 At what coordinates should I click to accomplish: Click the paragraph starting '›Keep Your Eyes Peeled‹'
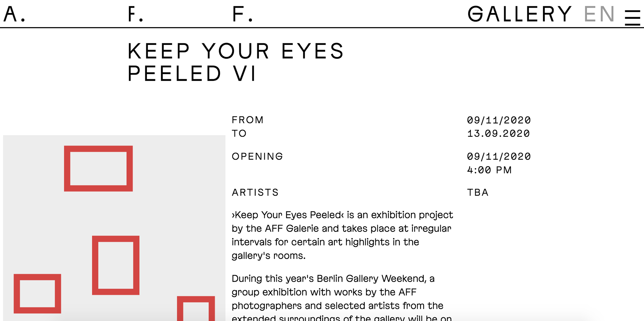[342, 235]
